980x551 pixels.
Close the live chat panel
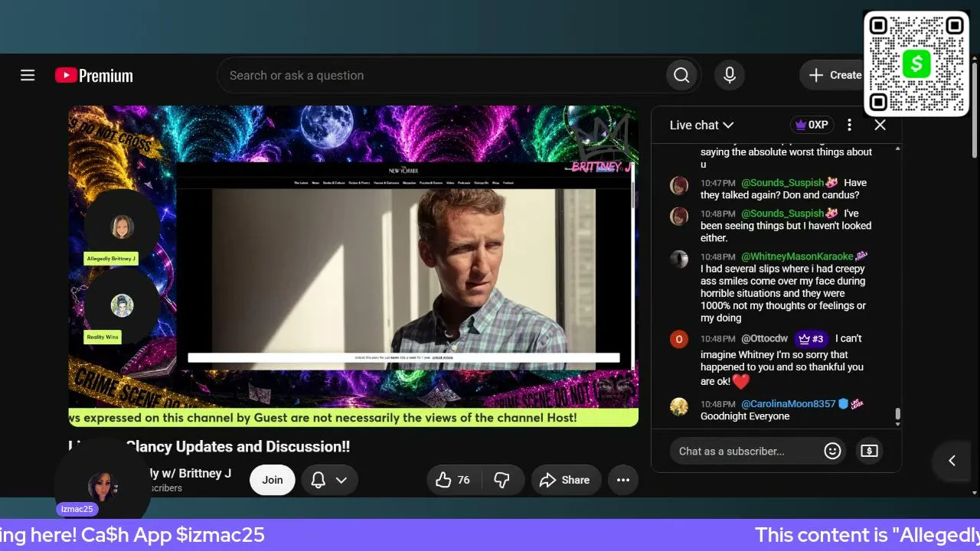pos(880,125)
